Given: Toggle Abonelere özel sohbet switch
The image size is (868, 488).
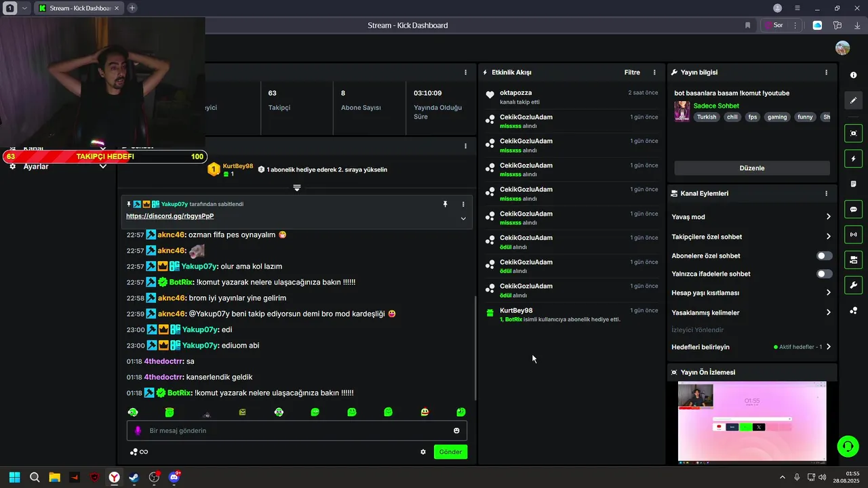Looking at the screenshot, I should (x=824, y=256).
